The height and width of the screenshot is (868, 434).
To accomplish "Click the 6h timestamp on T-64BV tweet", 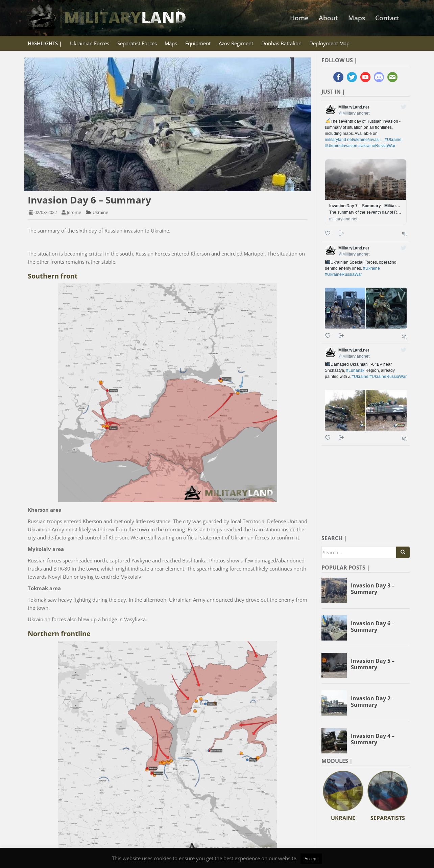I will [404, 438].
